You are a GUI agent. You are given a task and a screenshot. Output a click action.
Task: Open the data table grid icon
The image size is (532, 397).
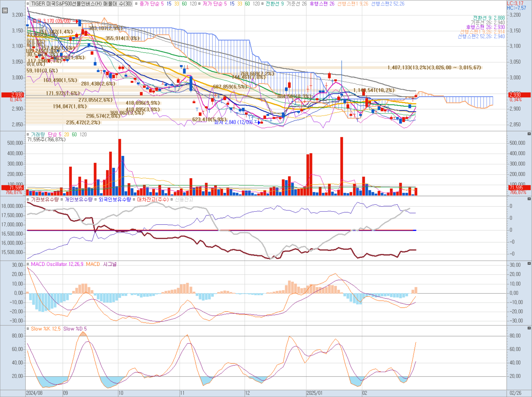[5, 11]
